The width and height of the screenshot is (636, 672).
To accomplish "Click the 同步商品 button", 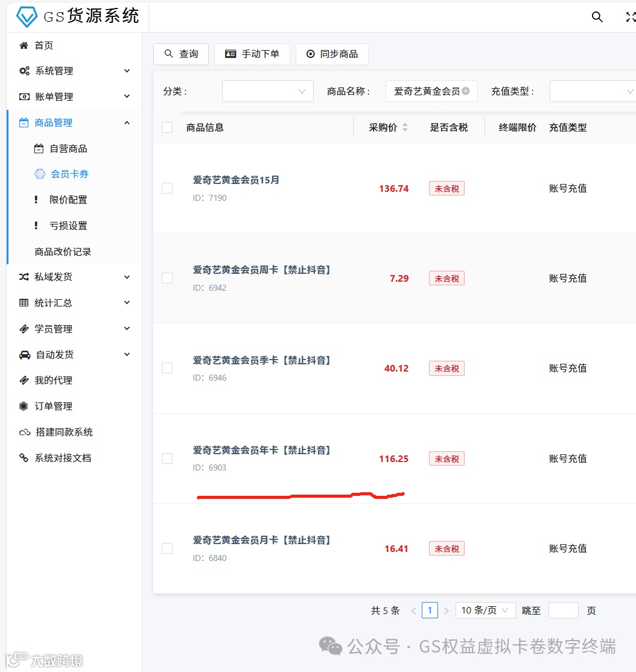I will coord(332,54).
